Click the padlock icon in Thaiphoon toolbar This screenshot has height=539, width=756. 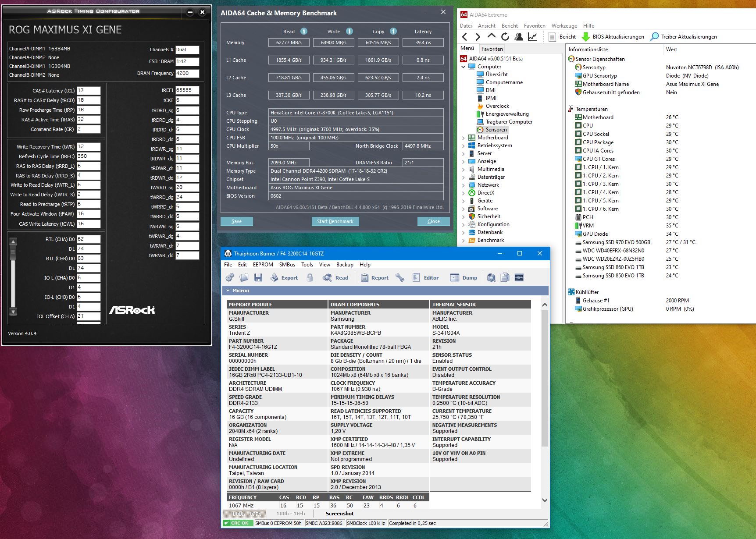click(x=310, y=277)
